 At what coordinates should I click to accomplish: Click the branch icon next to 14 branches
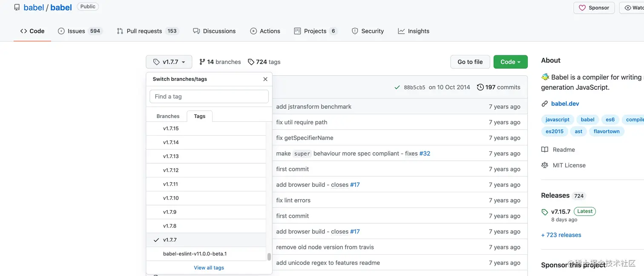[x=202, y=62]
